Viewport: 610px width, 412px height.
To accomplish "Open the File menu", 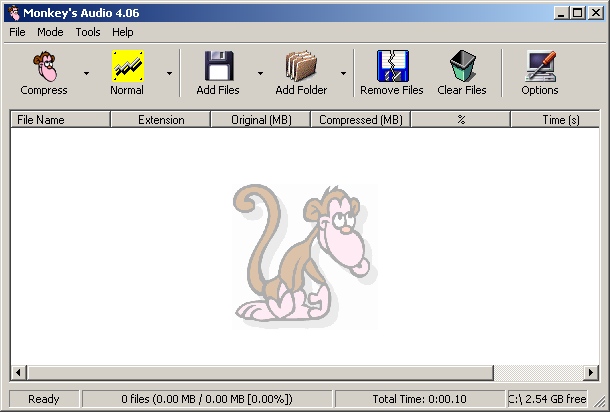I will coord(17,32).
